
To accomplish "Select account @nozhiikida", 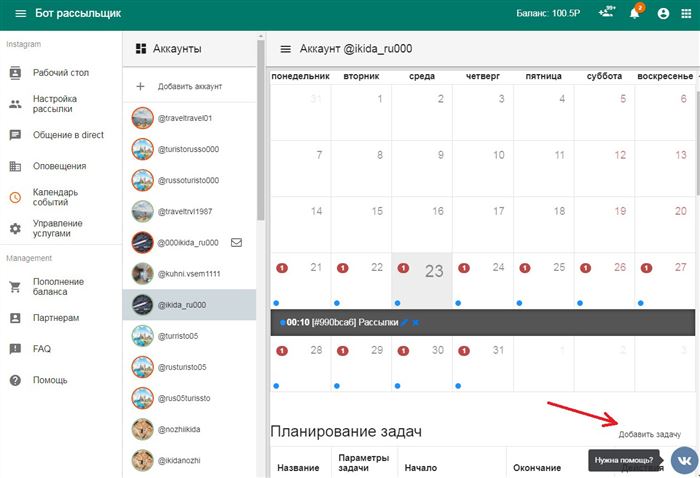I will pyautogui.click(x=189, y=429).
